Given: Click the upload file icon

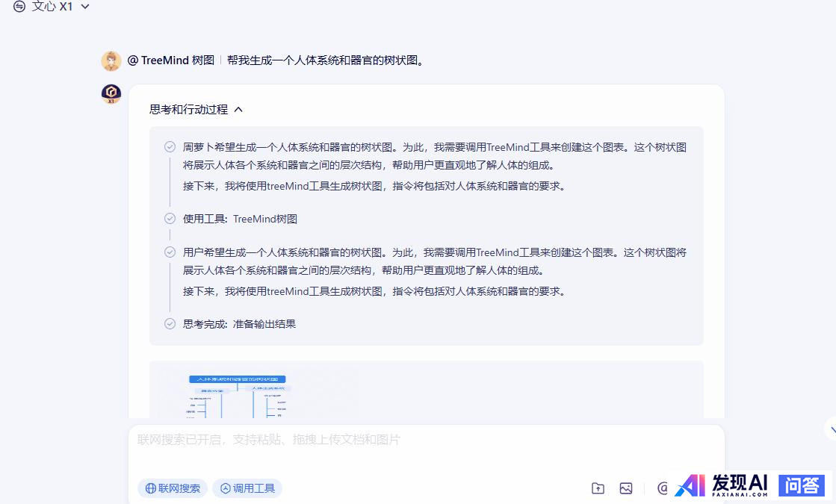Looking at the screenshot, I should (x=598, y=488).
